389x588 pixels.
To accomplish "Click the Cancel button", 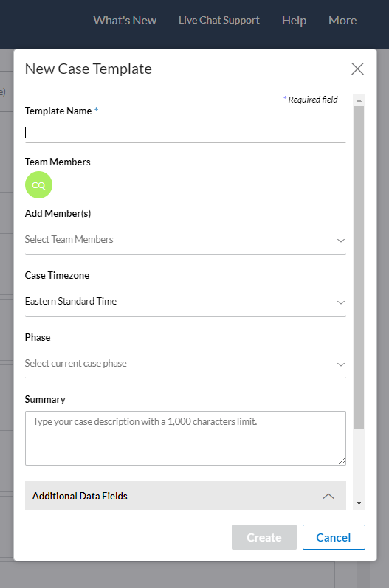I will pos(334,537).
